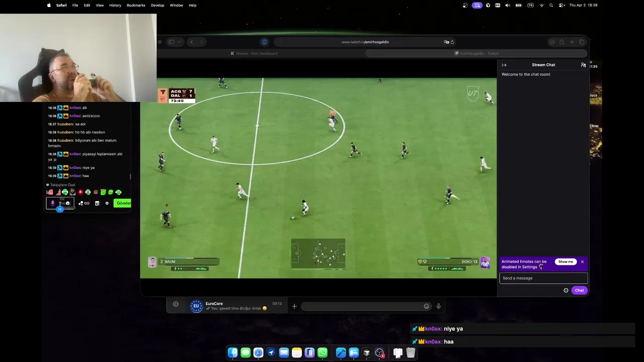Open Control Center in menu bar
The width and height of the screenshot is (644, 362).
tap(561, 5)
